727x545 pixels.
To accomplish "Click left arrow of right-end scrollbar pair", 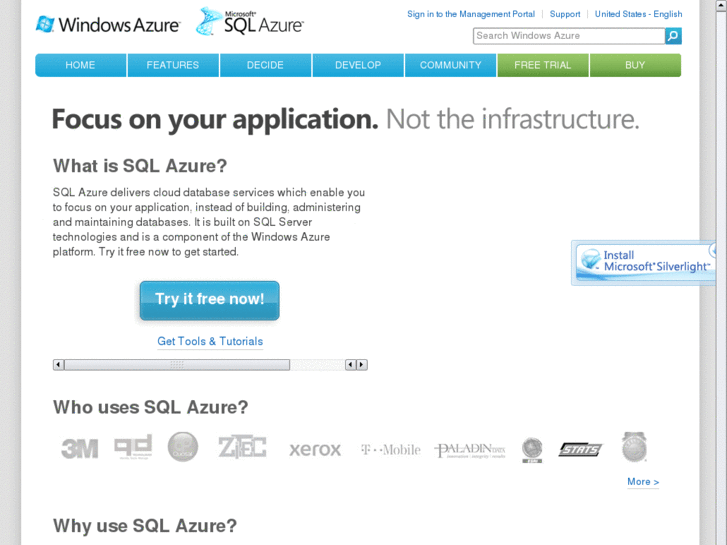I will (351, 365).
